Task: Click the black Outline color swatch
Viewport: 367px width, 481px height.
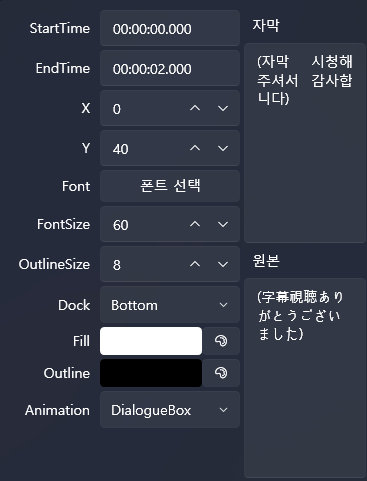Action: [151, 373]
